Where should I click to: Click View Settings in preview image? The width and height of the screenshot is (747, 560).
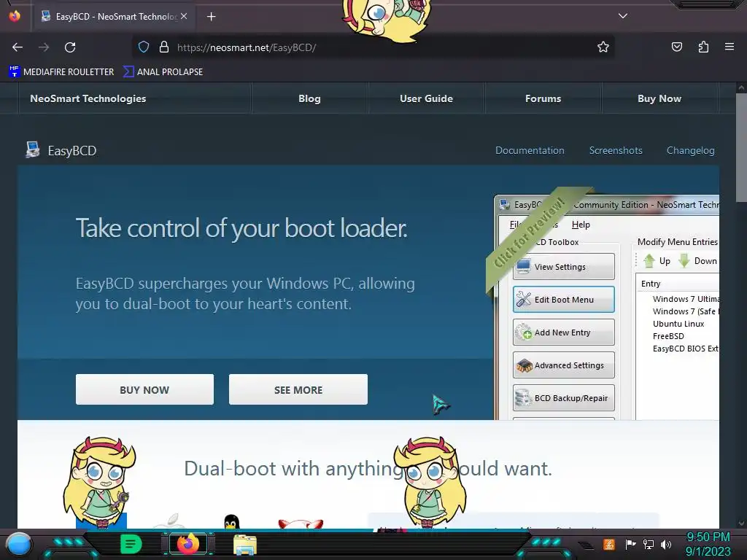(564, 267)
